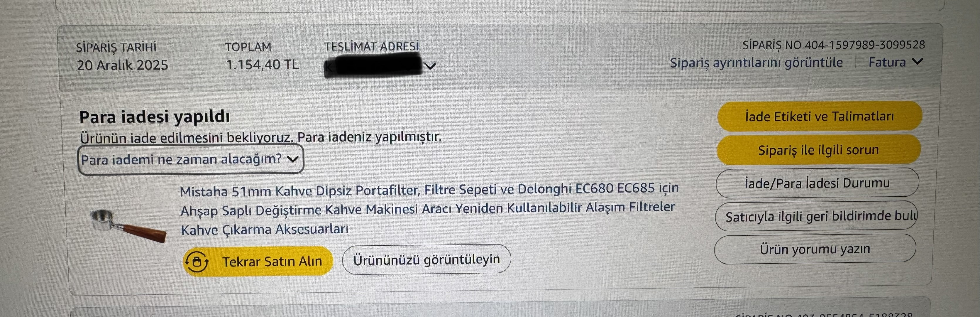Click the TESLİMAT ADRESİ label
The height and width of the screenshot is (317, 980).
[371, 46]
